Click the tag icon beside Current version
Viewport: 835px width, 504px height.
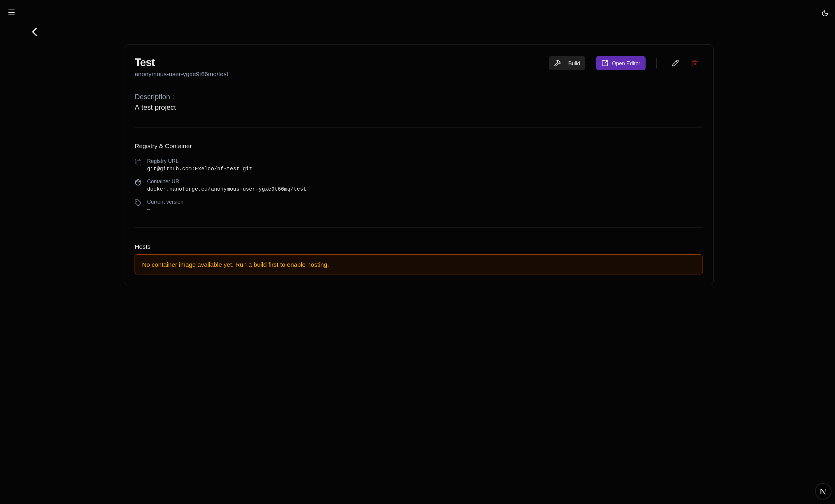tap(138, 203)
